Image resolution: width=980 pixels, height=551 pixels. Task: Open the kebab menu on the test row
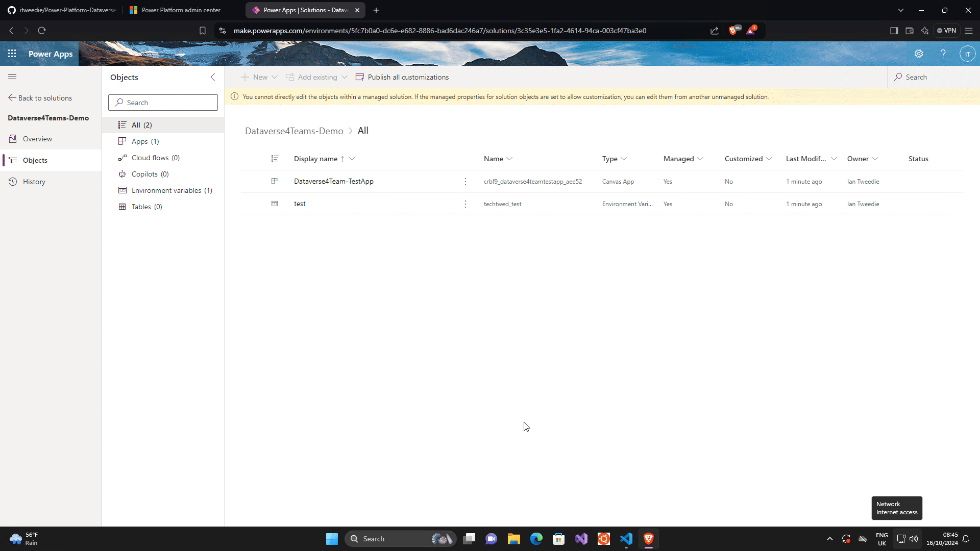[465, 204]
